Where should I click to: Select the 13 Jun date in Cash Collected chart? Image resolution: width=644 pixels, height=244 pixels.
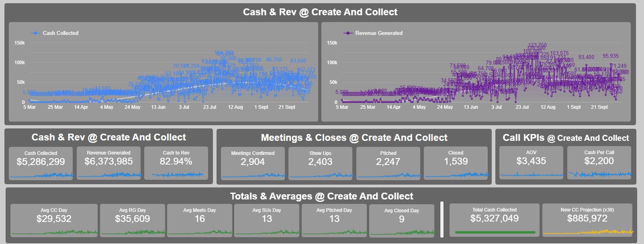tap(158, 107)
